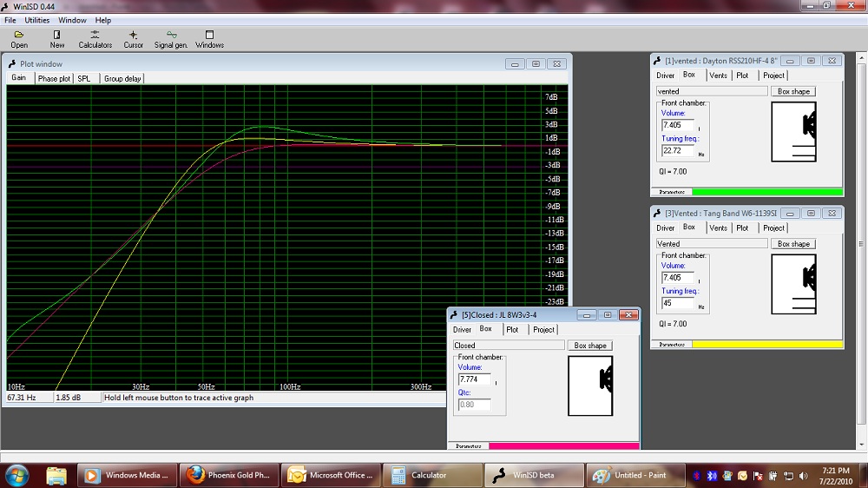Click Volume field 7.405 in Dayton window

(x=678, y=125)
